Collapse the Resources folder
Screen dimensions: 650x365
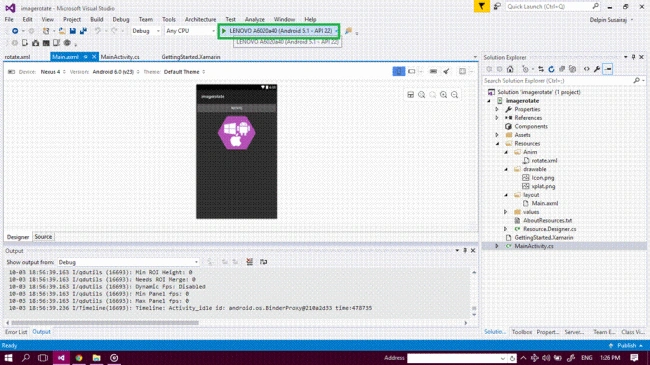coord(497,144)
